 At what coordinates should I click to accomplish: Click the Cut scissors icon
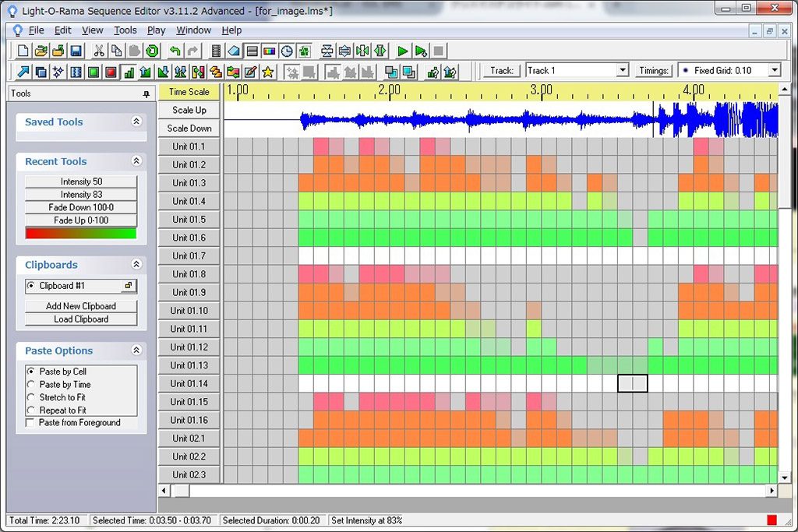[99, 51]
